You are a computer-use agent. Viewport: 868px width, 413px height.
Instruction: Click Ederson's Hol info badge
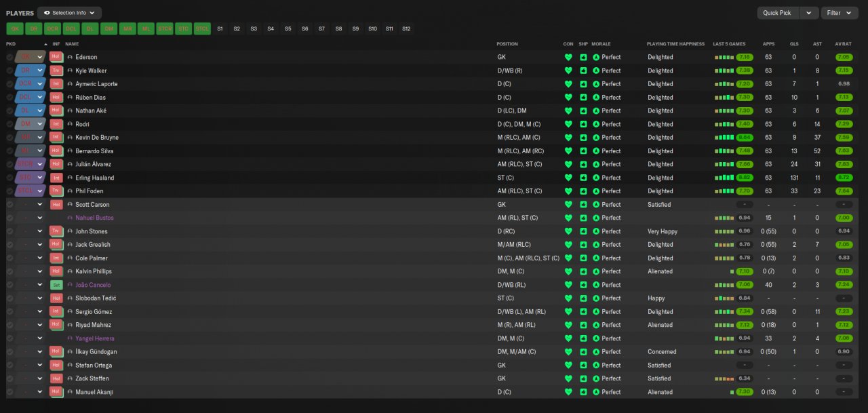56,57
